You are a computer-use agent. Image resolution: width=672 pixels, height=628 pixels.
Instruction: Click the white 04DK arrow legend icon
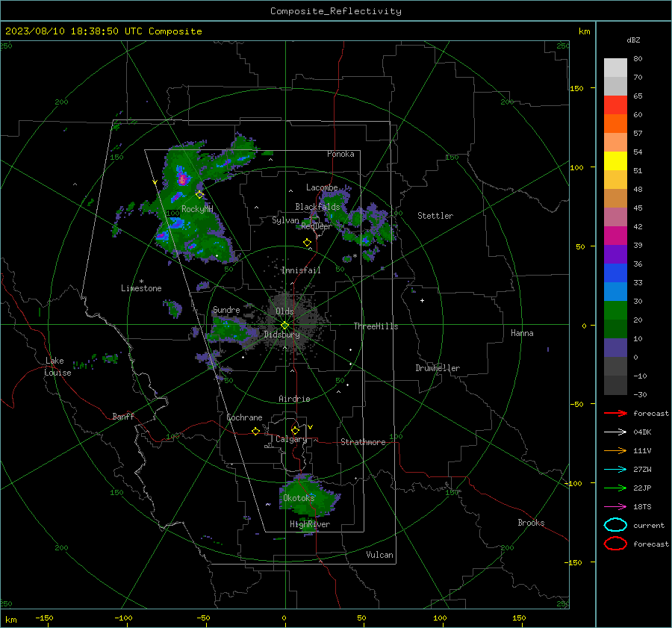615,432
